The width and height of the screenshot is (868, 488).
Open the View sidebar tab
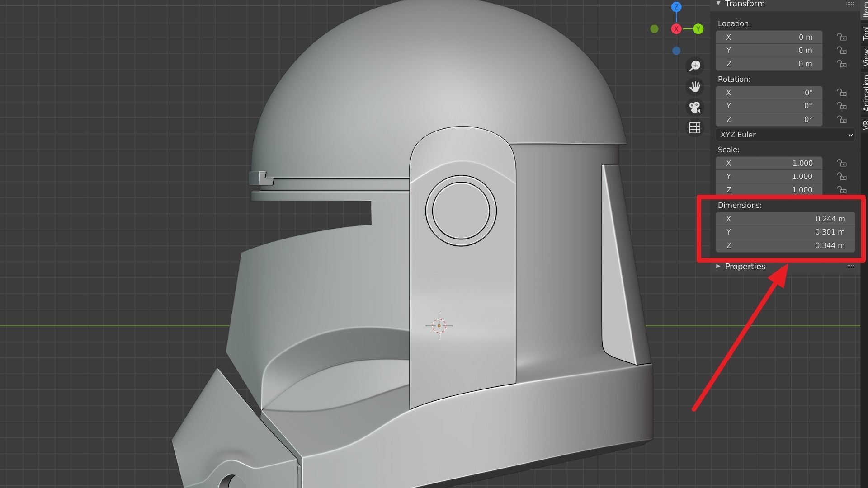[x=865, y=57]
